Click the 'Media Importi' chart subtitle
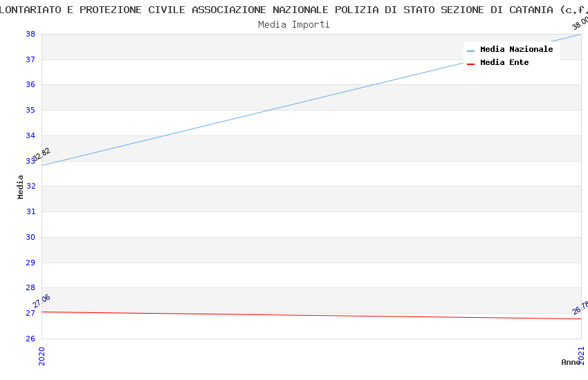 coord(293,25)
